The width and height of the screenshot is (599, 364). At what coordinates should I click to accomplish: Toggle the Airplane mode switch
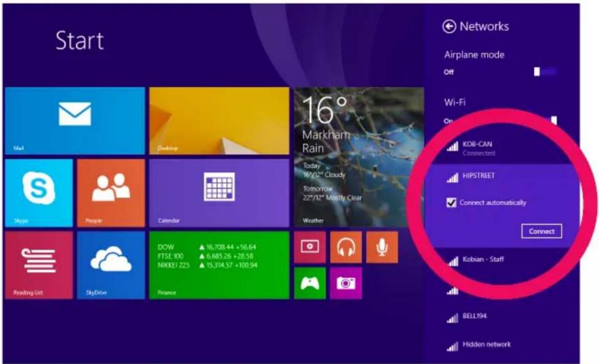(545, 72)
